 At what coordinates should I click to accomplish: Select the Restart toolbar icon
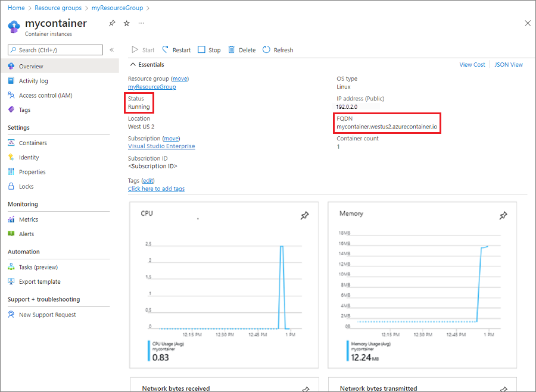(x=176, y=50)
